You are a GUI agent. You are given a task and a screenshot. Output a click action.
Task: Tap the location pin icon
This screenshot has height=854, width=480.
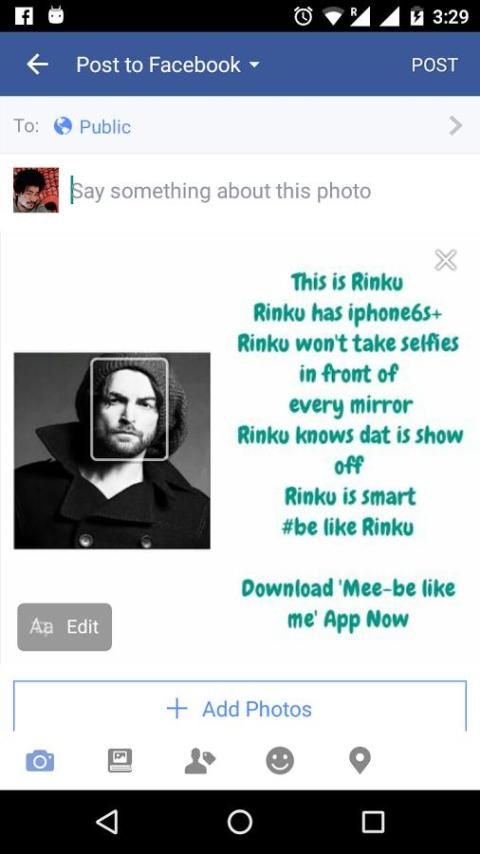pos(360,760)
